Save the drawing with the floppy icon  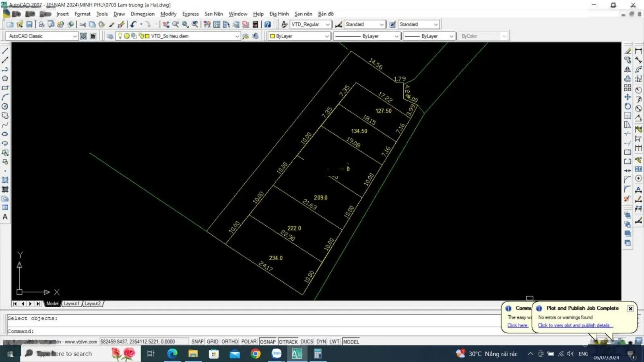(29, 25)
